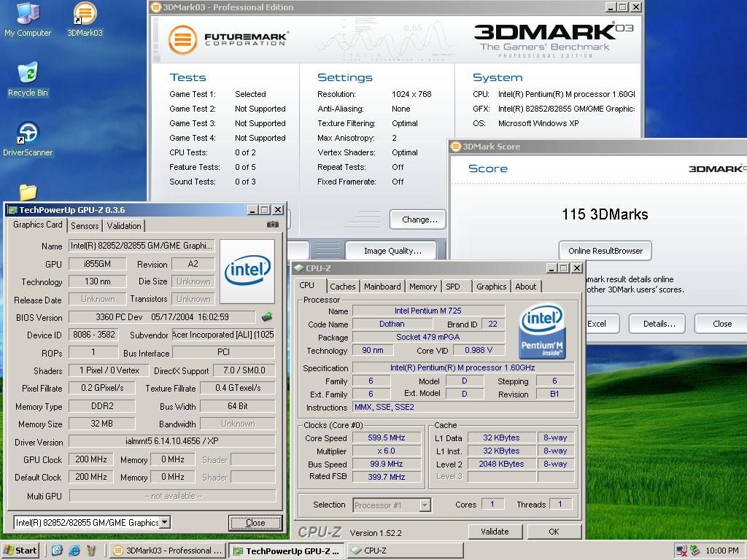Click OK button in CPU-Z

pyautogui.click(x=554, y=532)
